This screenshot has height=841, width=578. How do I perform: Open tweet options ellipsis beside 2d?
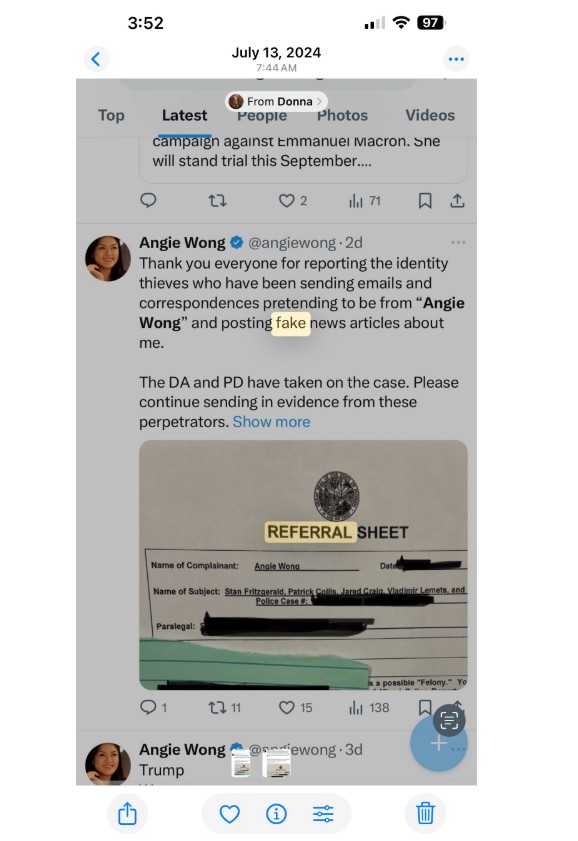click(458, 242)
